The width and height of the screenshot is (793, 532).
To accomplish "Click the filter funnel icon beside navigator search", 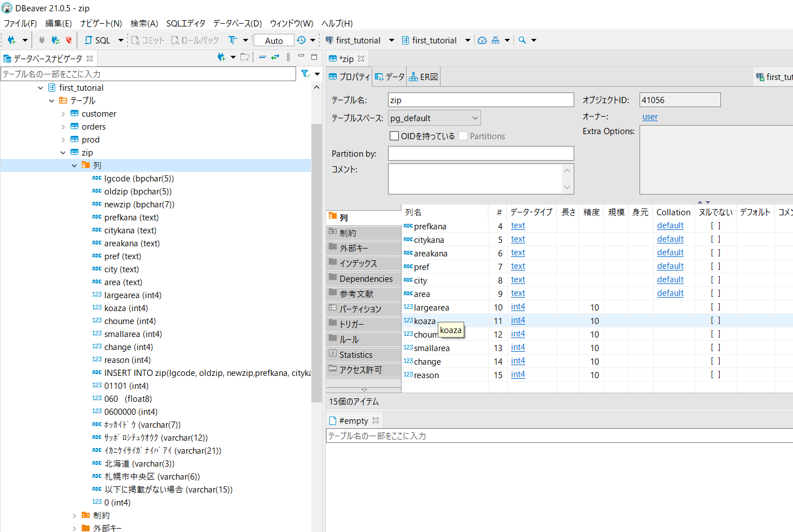I will click(305, 74).
